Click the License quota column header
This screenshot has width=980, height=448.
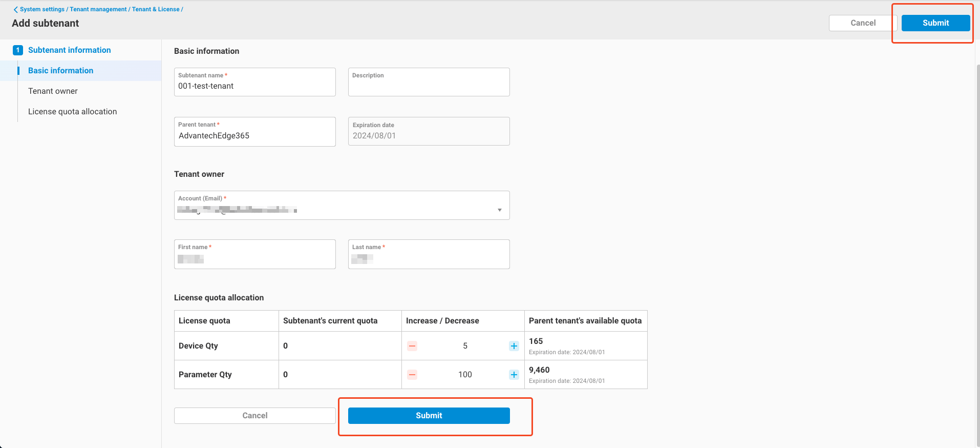(x=204, y=321)
